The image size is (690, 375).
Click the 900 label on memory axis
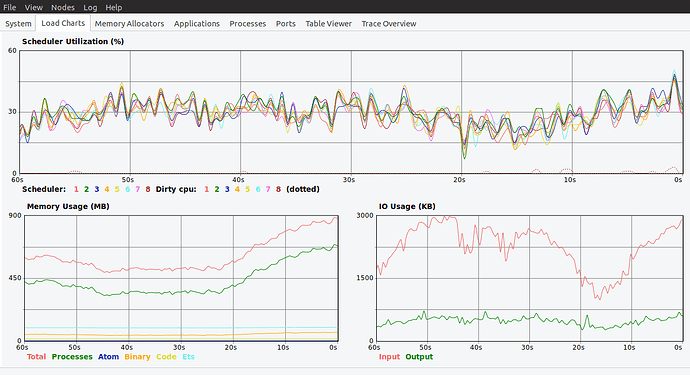tap(15, 215)
